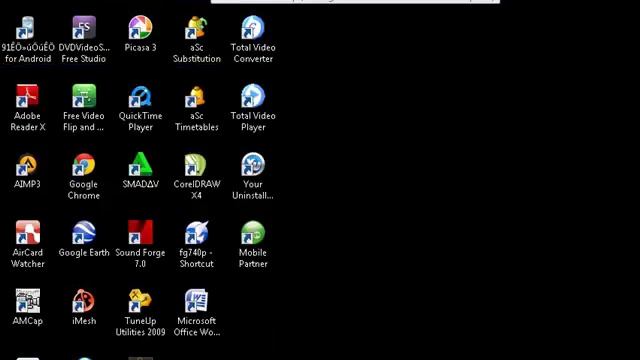Open TuneUp Utilities 2009 icon

click(x=140, y=301)
